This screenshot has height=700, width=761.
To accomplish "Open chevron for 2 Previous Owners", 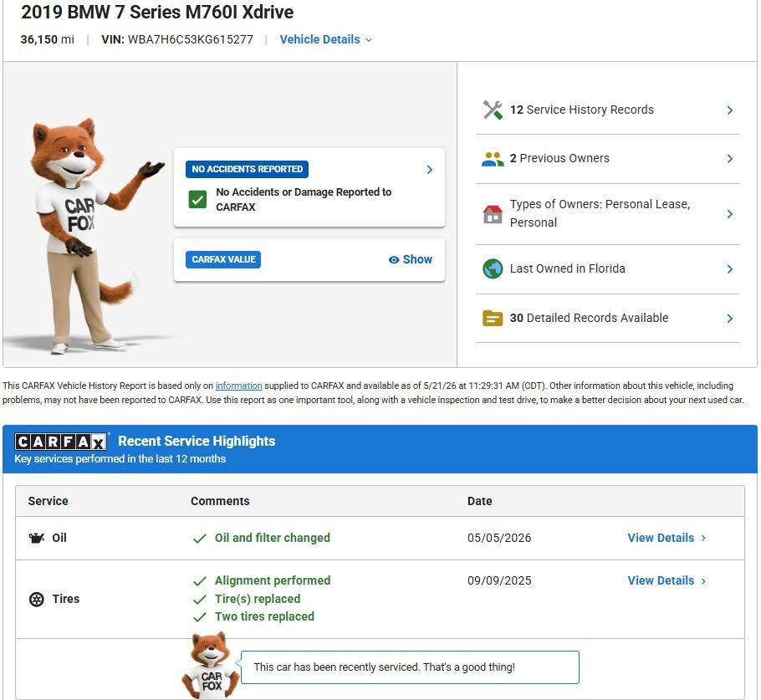I will click(x=729, y=159).
